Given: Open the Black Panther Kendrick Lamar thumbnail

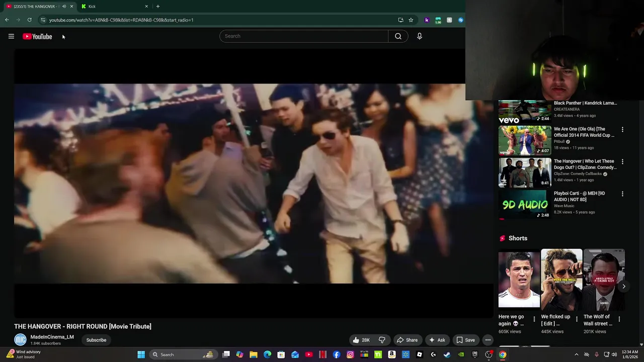Looking at the screenshot, I should tap(525, 112).
